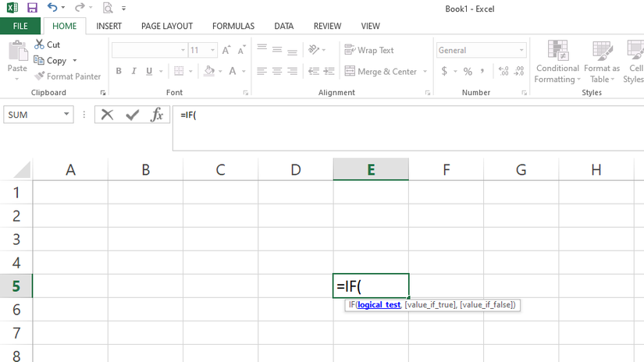644x362 pixels.
Task: Open the Insert Function fx dialog
Action: 157,115
